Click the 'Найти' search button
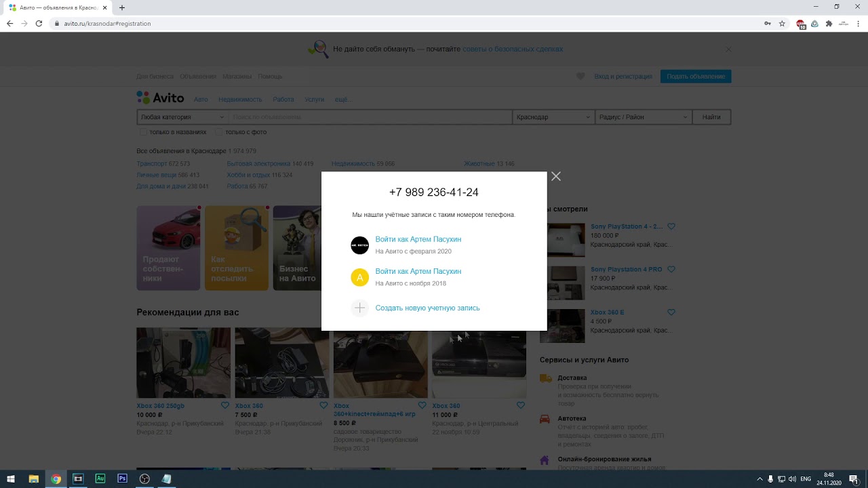The width and height of the screenshot is (868, 488). pos(711,117)
